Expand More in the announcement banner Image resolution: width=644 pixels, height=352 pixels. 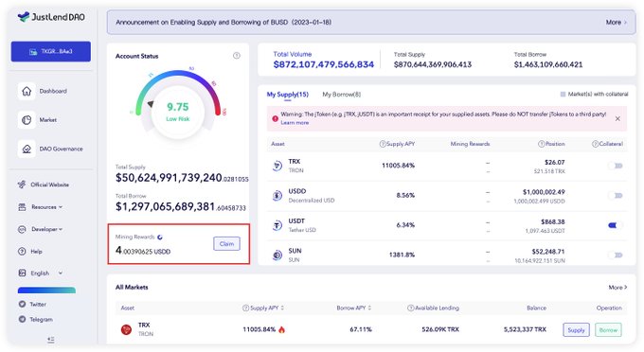pos(617,22)
